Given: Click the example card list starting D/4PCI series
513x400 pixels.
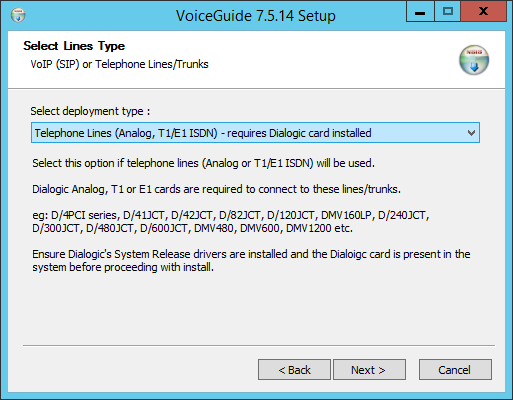Looking at the screenshot, I should 231,222.
